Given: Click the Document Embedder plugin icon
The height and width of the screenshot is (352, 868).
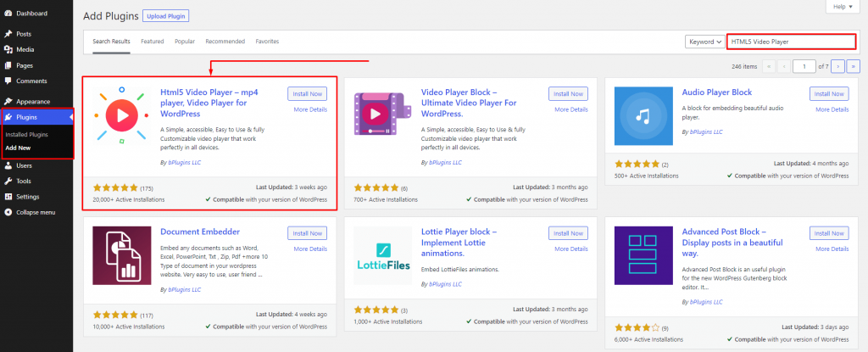Looking at the screenshot, I should click(122, 255).
